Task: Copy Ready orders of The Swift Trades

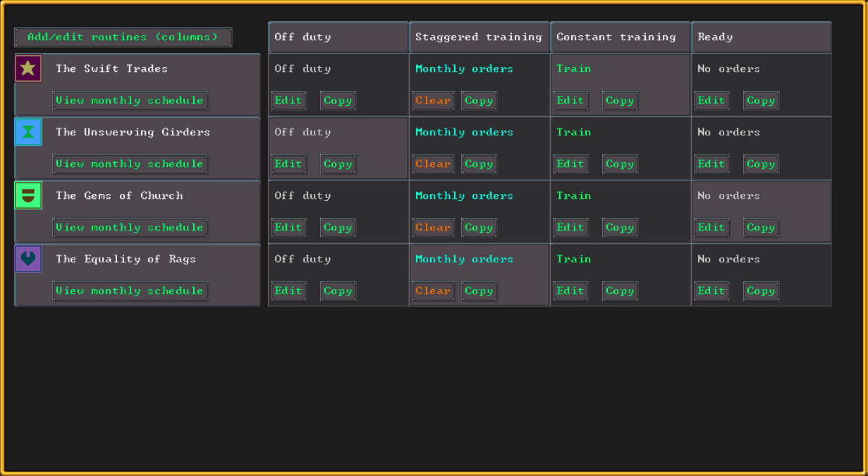Action: point(762,101)
